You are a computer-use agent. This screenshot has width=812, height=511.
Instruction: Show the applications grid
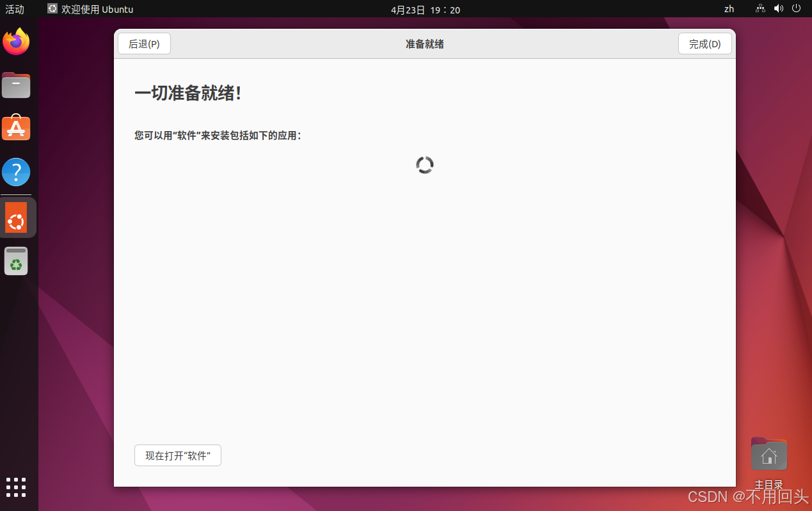(x=17, y=487)
